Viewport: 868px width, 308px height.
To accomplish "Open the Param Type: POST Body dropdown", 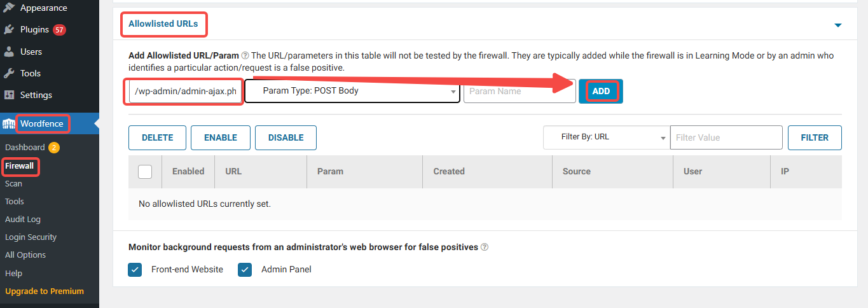I will pyautogui.click(x=352, y=91).
